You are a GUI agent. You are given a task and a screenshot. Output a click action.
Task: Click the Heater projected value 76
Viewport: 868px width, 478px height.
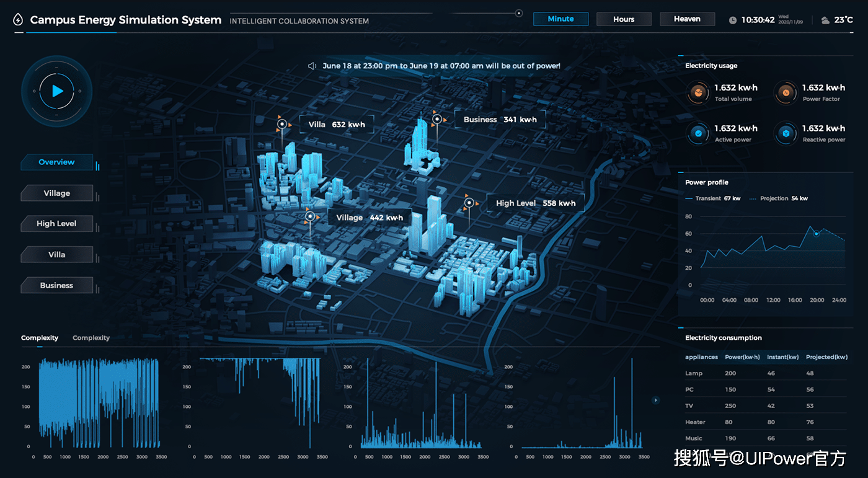pyautogui.click(x=810, y=422)
